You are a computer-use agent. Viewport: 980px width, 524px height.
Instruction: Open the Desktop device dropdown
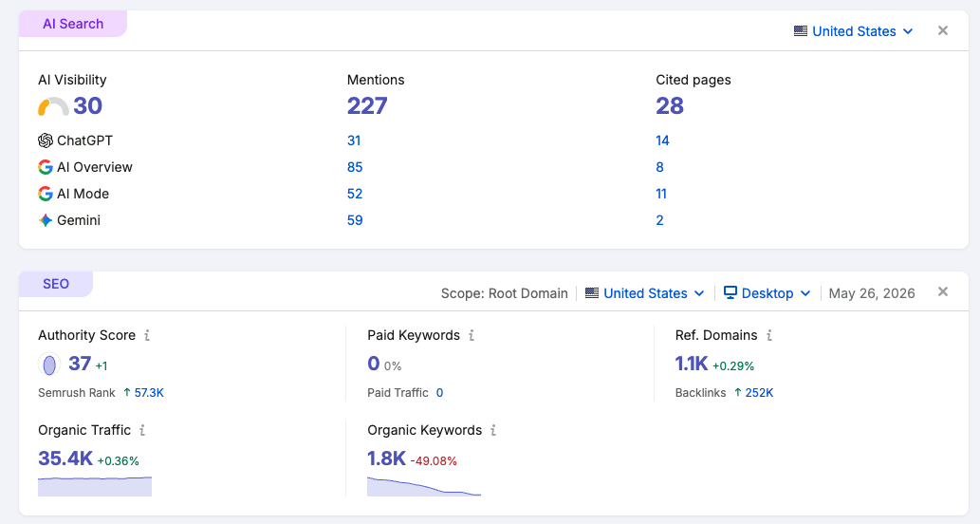(767, 293)
